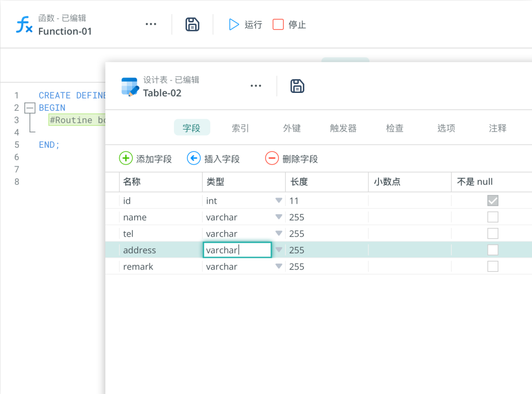532x394 pixels.
Task: Switch to the 触发器 tab
Action: click(x=343, y=128)
